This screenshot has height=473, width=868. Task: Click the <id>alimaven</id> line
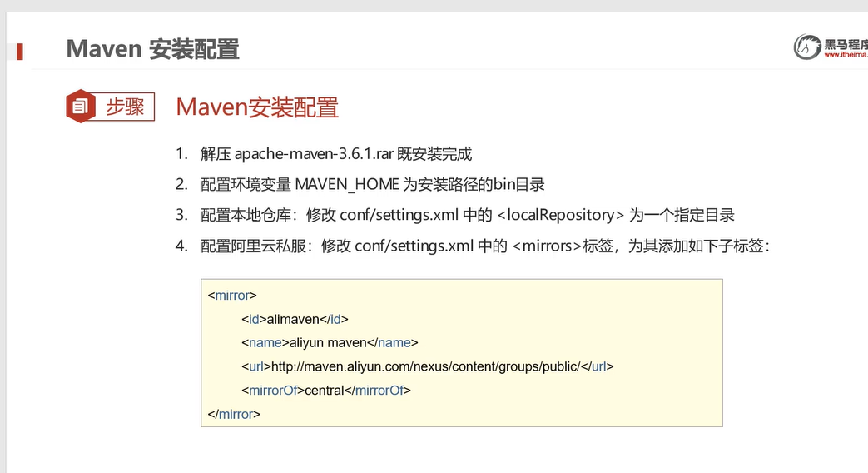pos(295,319)
